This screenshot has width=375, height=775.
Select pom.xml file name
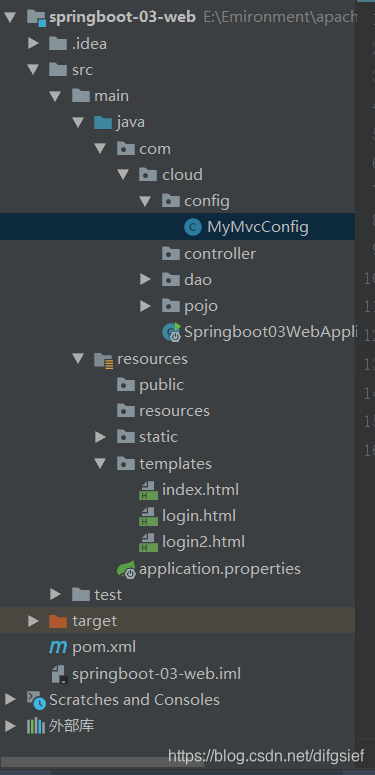(104, 647)
